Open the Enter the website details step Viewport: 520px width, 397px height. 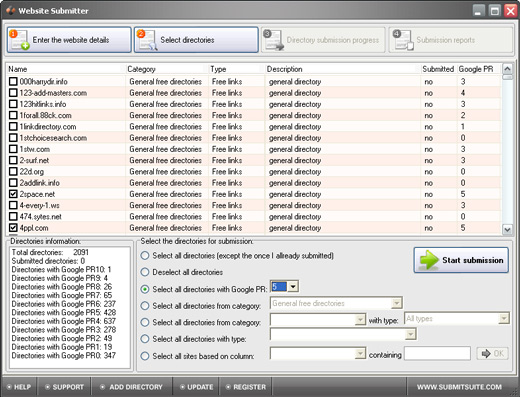pos(69,40)
